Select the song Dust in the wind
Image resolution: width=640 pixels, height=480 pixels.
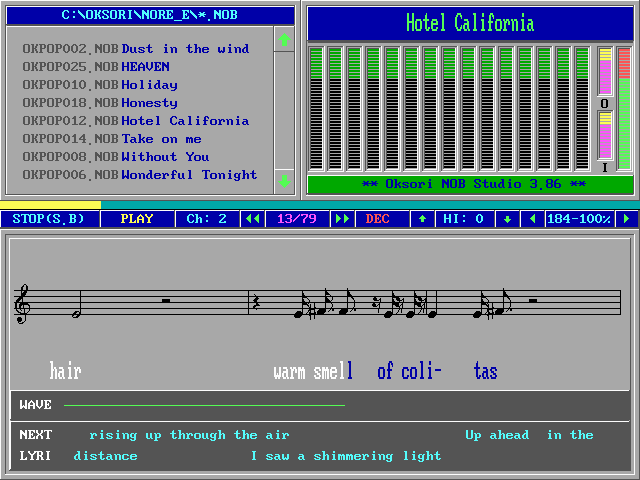[x=185, y=49]
